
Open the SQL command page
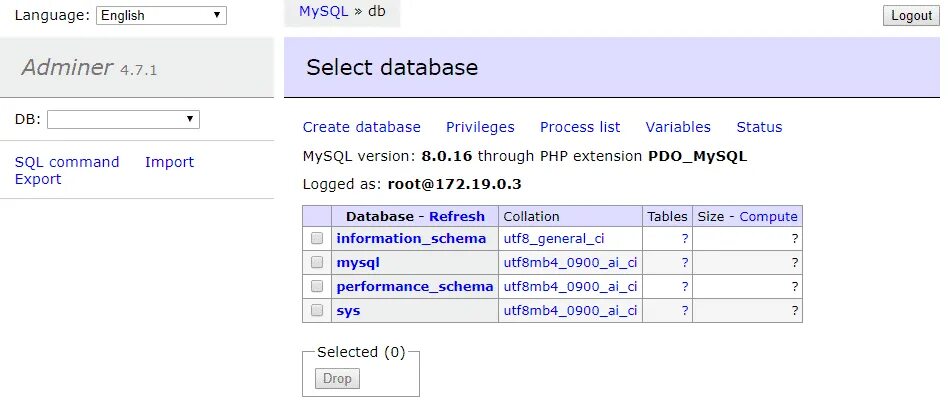point(67,162)
